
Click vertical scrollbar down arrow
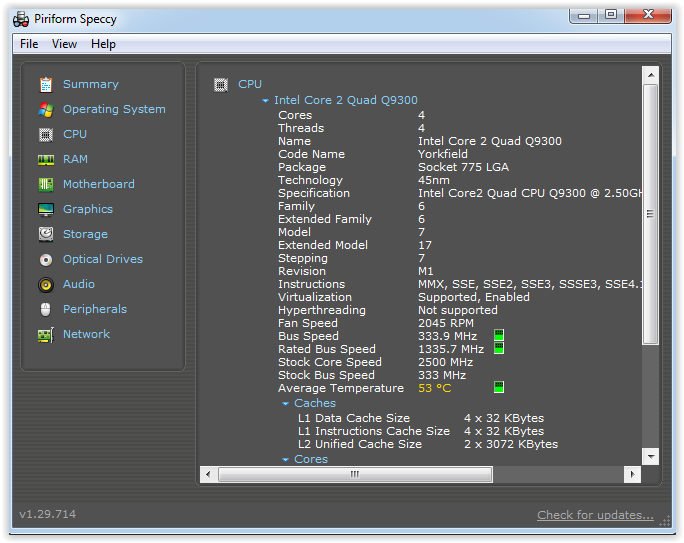point(650,457)
